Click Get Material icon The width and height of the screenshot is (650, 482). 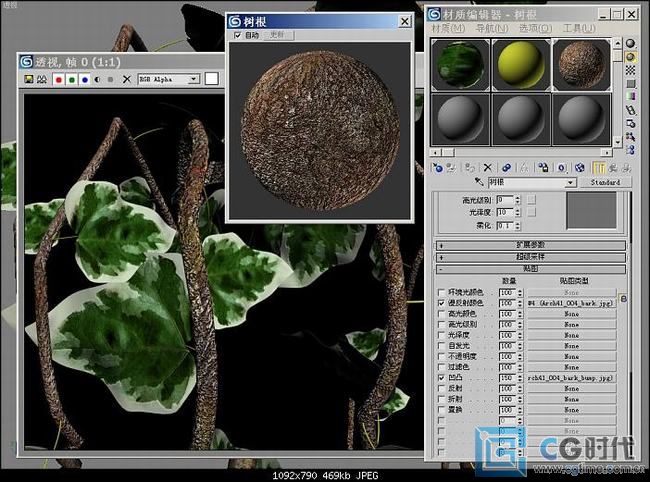tap(437, 167)
